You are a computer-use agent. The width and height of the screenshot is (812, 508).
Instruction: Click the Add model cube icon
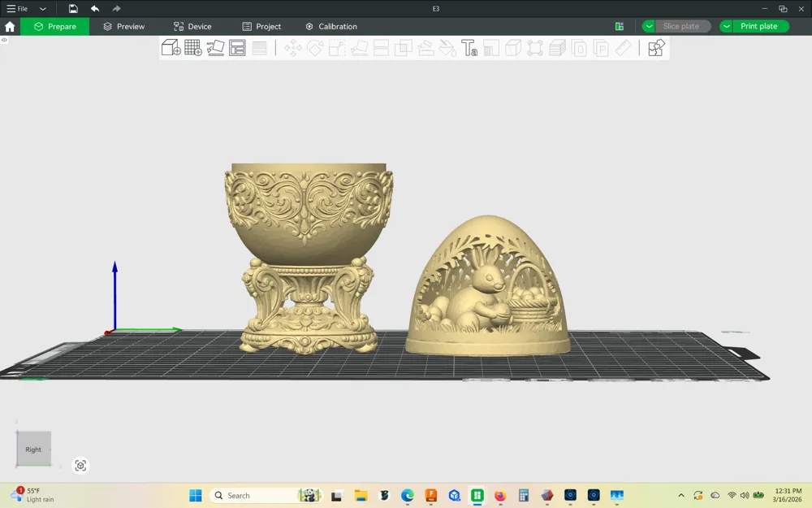tap(171, 48)
